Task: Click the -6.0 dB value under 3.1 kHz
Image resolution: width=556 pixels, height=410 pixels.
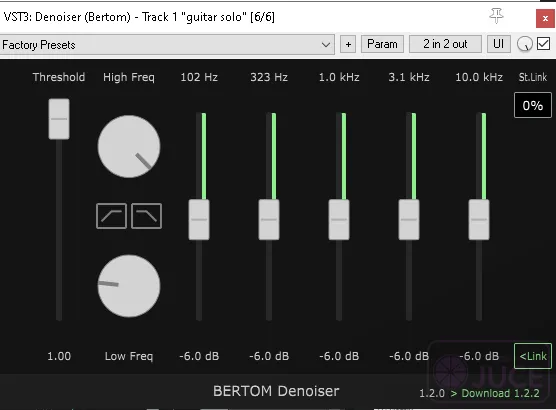Action: [409, 356]
